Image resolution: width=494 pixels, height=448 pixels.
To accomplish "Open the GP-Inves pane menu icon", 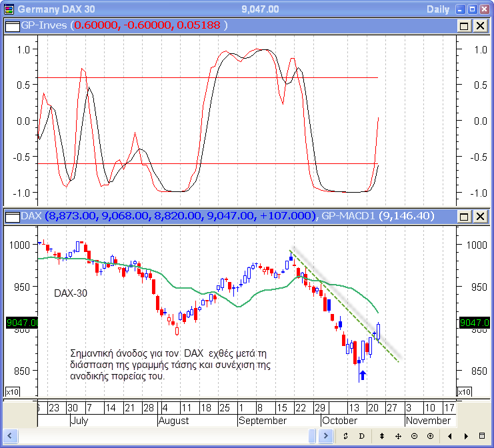I will click(x=12, y=25).
